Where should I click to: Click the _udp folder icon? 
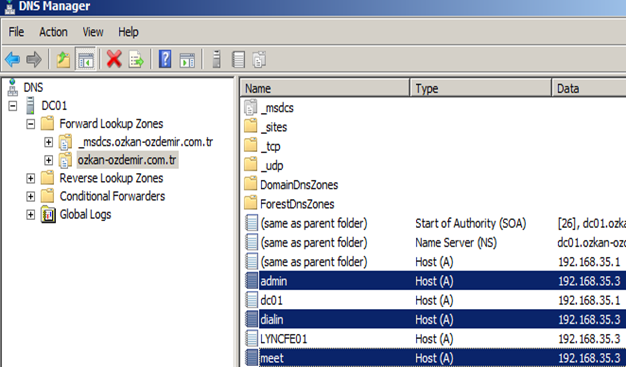pyautogui.click(x=250, y=165)
